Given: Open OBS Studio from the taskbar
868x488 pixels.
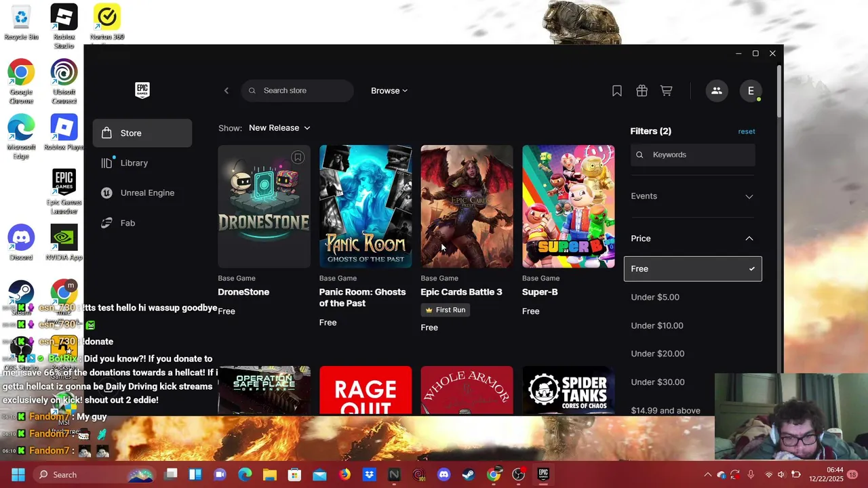Looking at the screenshot, I should click(518, 474).
